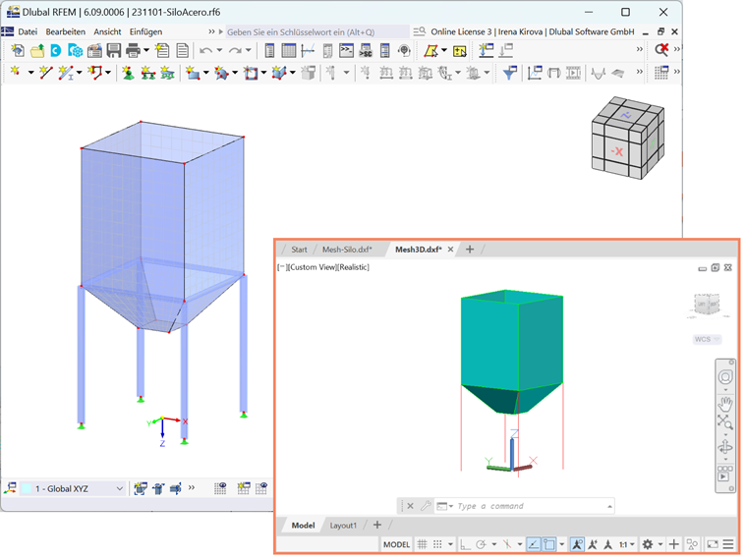
Task: Open the result diagrams icon
Action: [535, 73]
